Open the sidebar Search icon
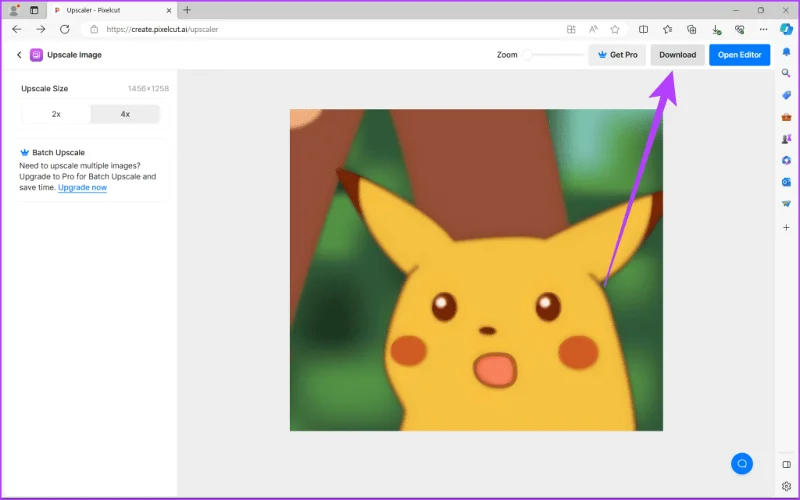Screen dimensions: 800x500 point(786,73)
